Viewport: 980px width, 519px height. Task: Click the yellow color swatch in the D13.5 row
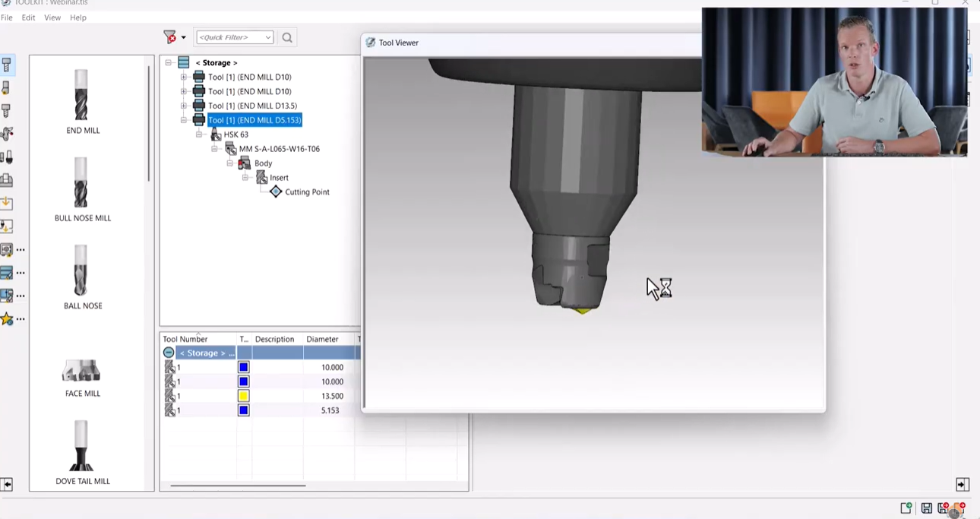coord(243,396)
